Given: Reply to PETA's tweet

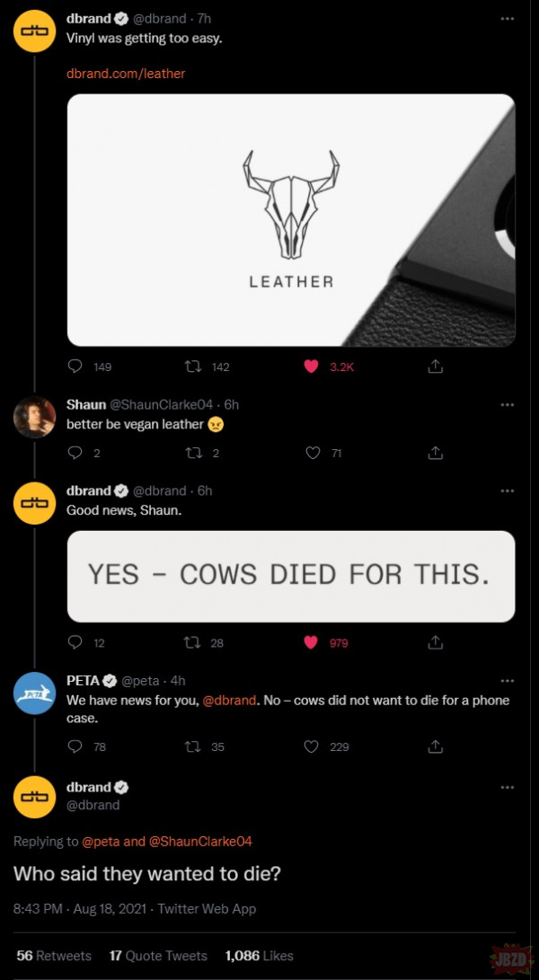Looking at the screenshot, I should [75, 746].
